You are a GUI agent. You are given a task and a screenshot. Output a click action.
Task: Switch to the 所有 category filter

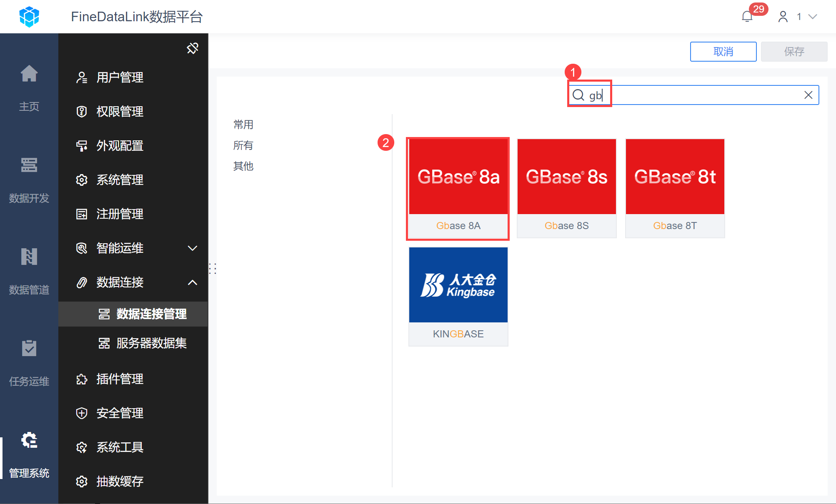point(243,145)
